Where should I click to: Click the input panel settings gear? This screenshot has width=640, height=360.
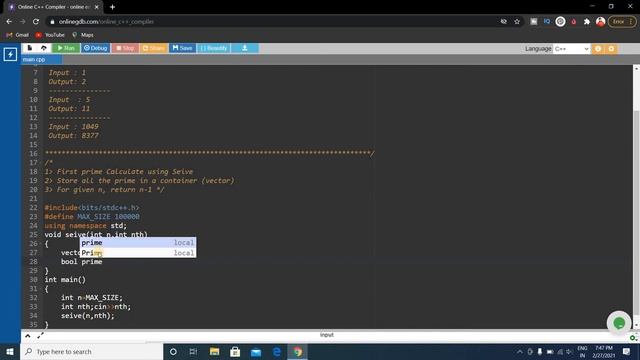[633, 338]
